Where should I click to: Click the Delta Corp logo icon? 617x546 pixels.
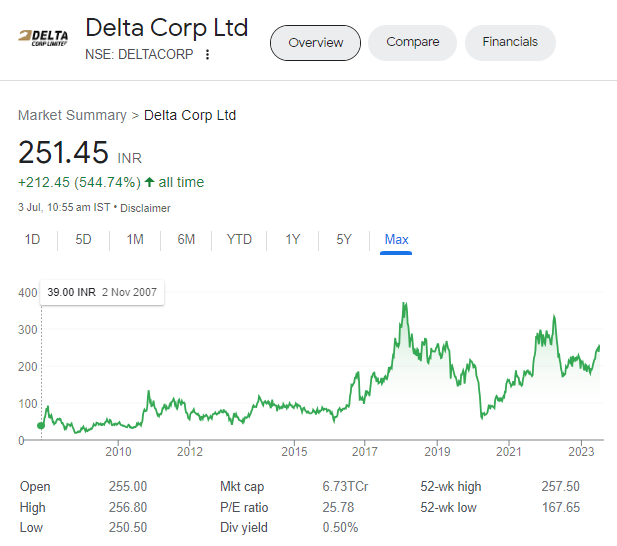click(43, 38)
